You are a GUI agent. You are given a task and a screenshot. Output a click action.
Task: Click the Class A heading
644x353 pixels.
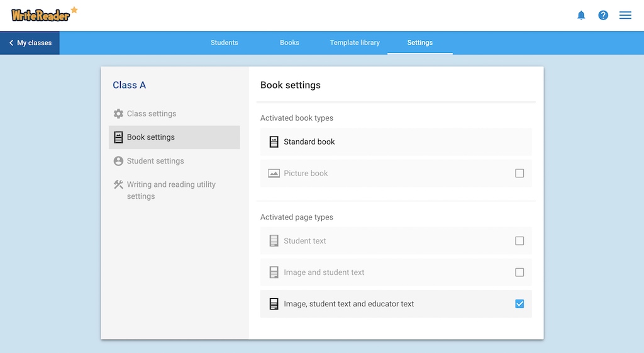[x=130, y=85]
